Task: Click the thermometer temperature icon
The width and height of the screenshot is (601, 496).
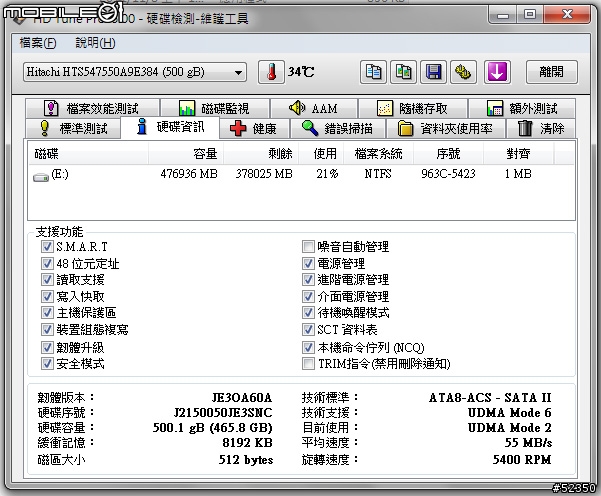Action: coord(271,72)
